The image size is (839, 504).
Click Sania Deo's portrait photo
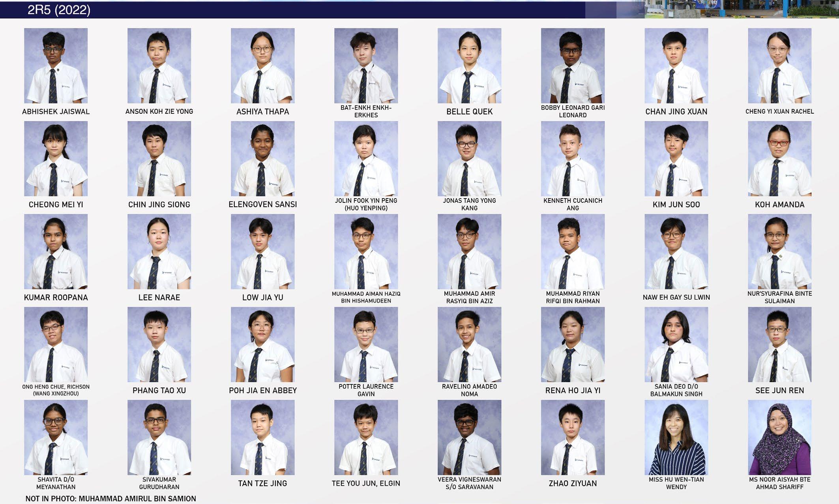coord(676,345)
